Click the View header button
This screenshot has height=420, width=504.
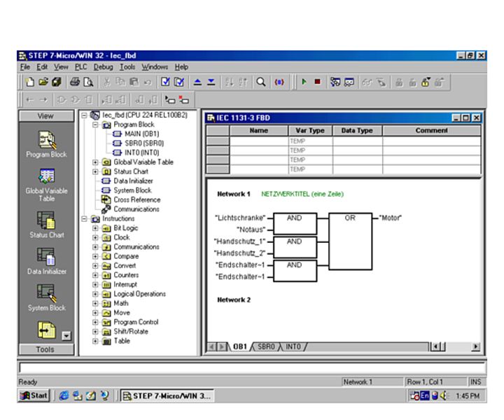pyautogui.click(x=46, y=116)
